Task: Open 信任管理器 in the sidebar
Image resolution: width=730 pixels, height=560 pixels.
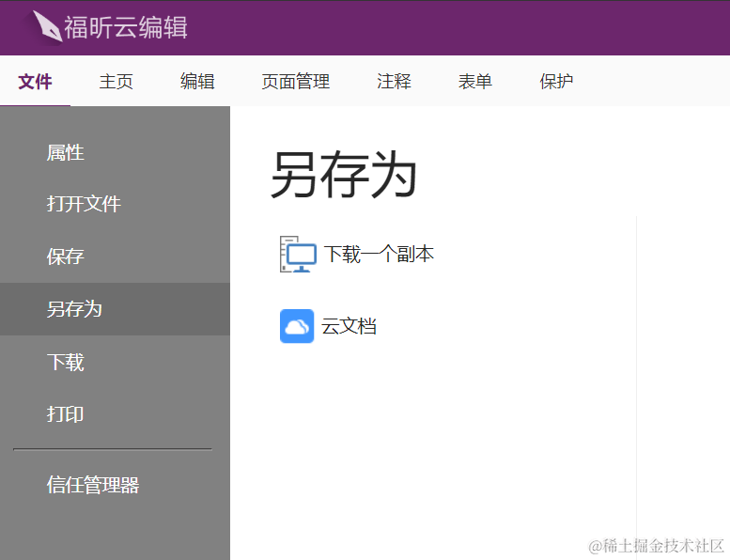Action: click(115, 485)
